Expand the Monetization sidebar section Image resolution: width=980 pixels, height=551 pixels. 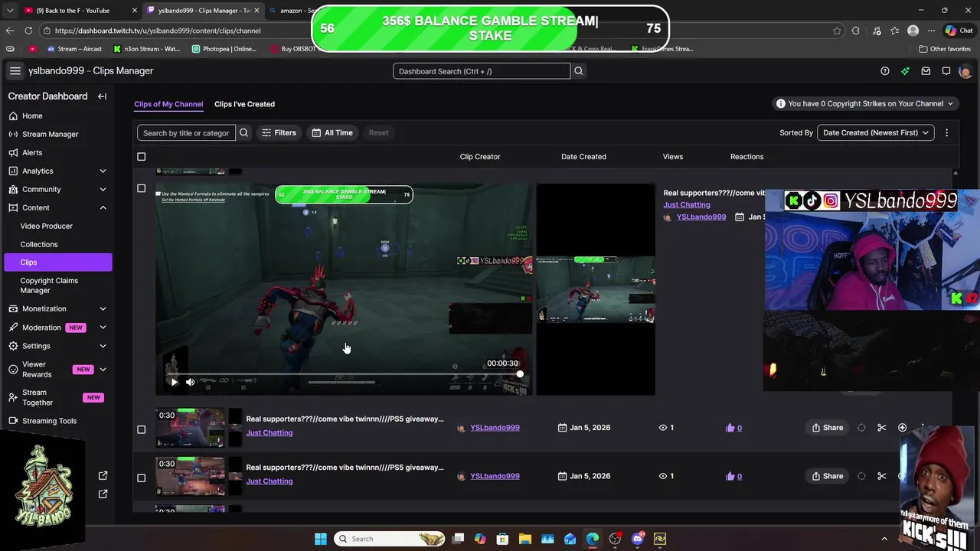(x=103, y=308)
